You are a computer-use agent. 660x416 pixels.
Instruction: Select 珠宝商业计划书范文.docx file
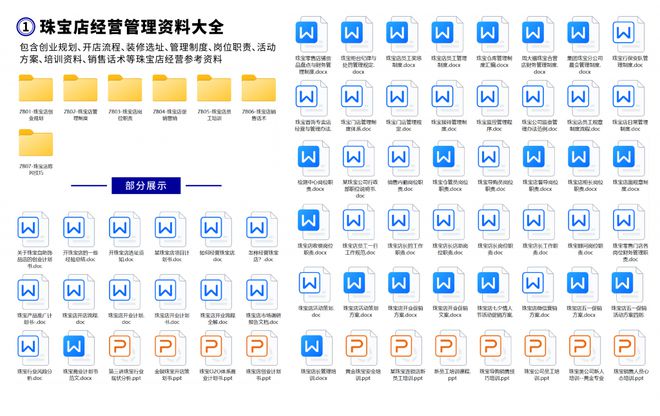tap(78, 349)
